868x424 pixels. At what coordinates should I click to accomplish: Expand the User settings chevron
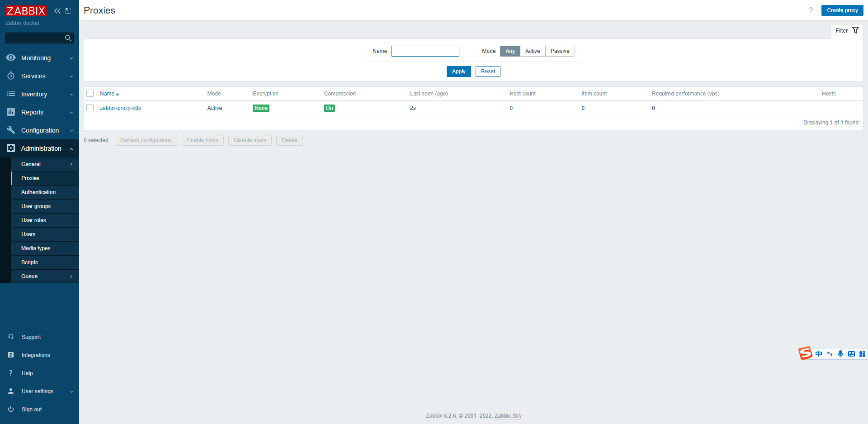click(71, 391)
